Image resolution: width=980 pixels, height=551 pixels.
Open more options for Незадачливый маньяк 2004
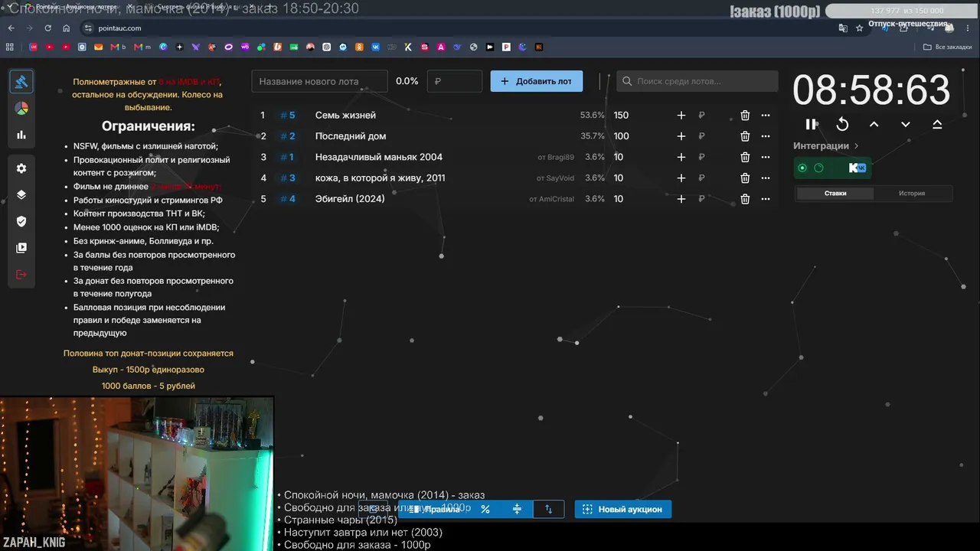click(x=766, y=157)
